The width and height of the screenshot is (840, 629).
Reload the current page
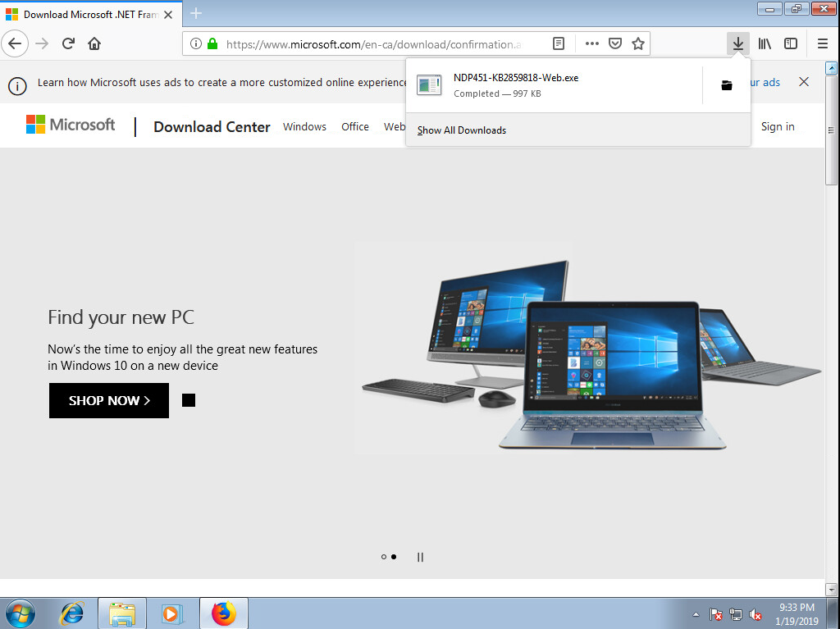click(x=68, y=44)
